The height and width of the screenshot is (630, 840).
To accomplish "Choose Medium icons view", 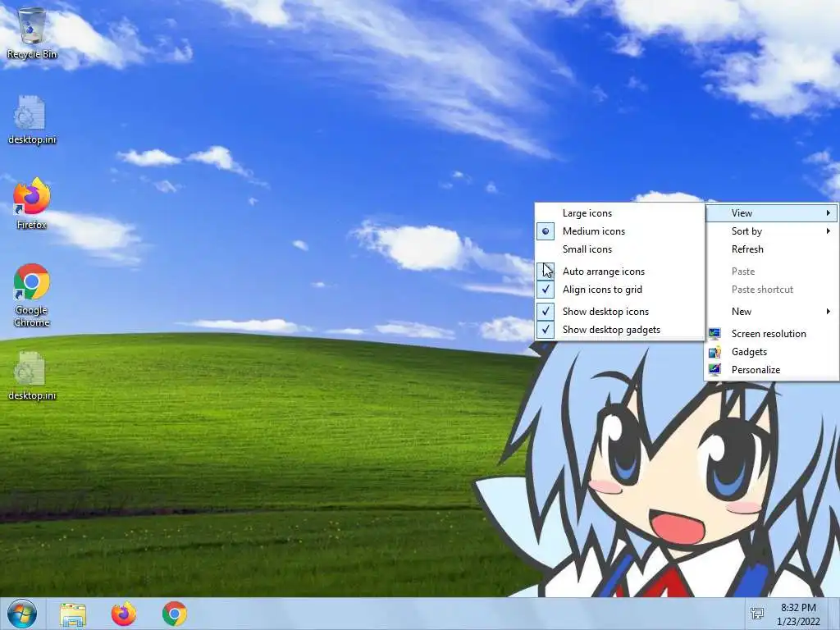I will point(620,231).
